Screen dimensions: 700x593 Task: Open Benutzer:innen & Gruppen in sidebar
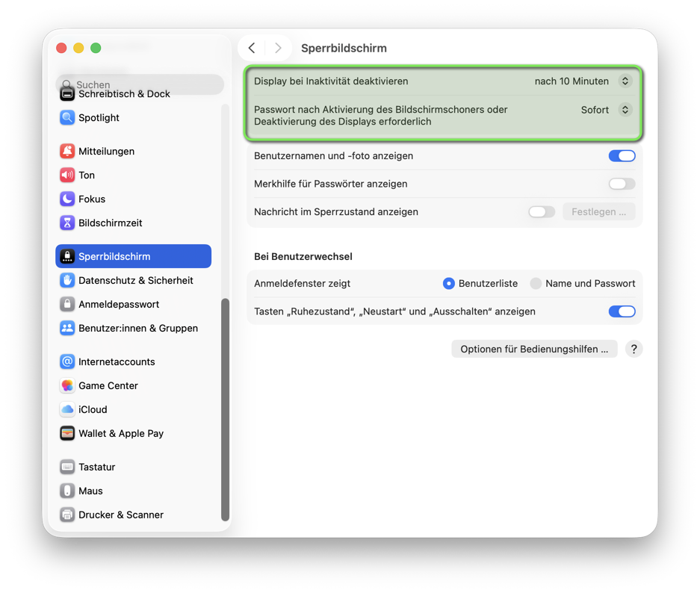tap(137, 329)
